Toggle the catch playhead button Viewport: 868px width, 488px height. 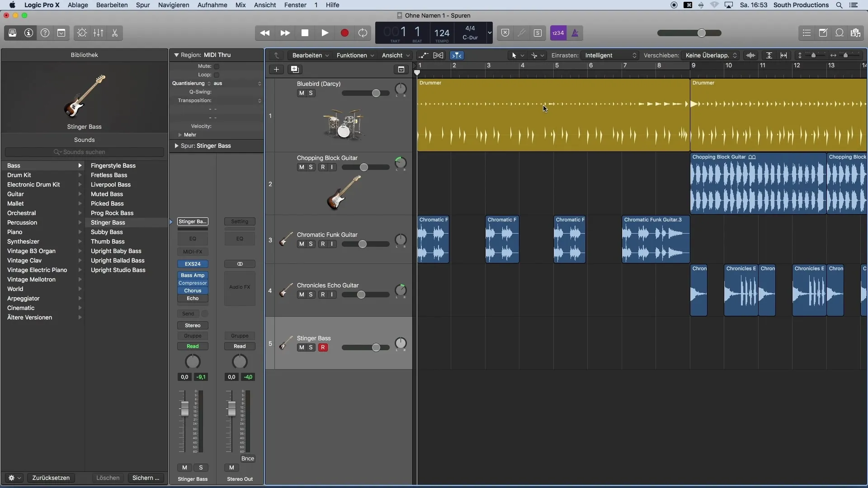point(457,56)
